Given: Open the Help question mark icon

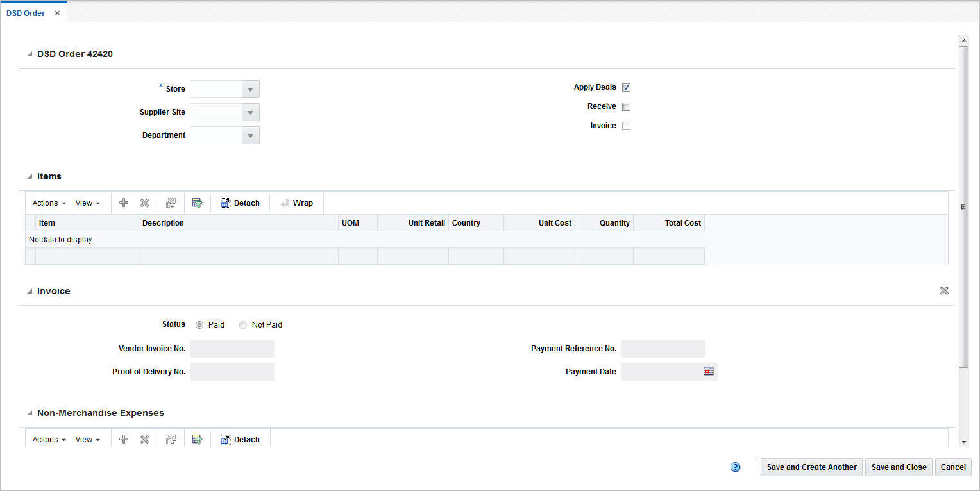Looking at the screenshot, I should pyautogui.click(x=735, y=467).
